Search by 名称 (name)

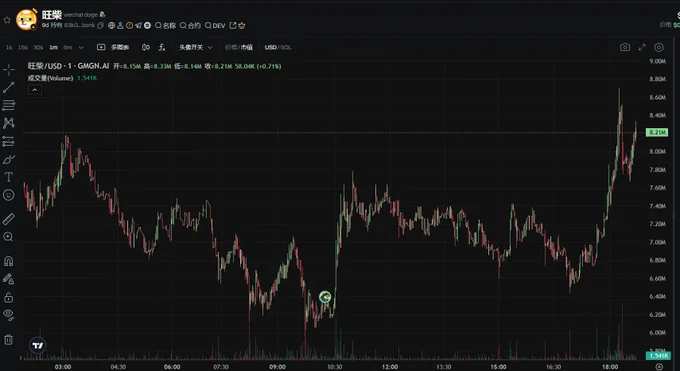[x=166, y=26]
